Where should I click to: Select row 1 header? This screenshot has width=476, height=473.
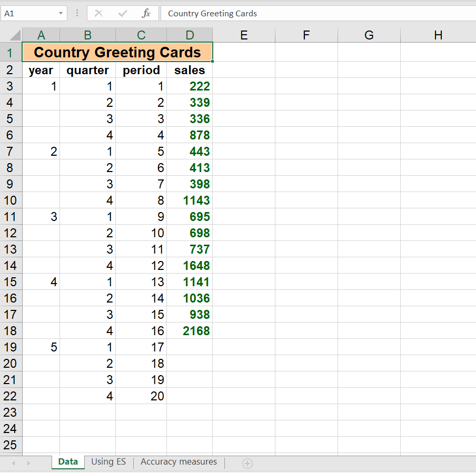11,52
